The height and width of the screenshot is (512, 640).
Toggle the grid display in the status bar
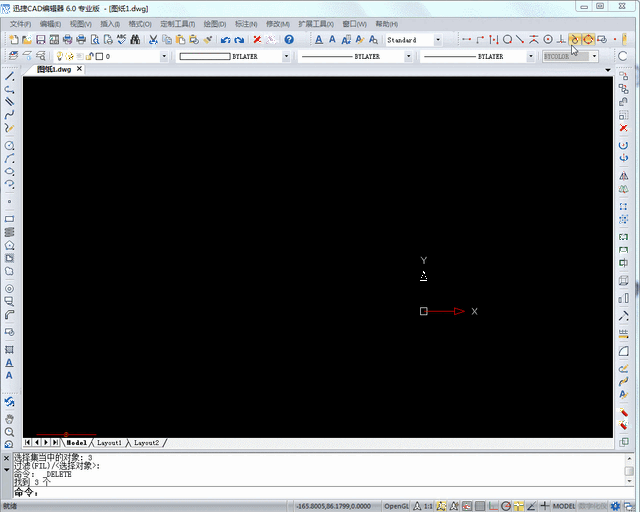click(480, 506)
